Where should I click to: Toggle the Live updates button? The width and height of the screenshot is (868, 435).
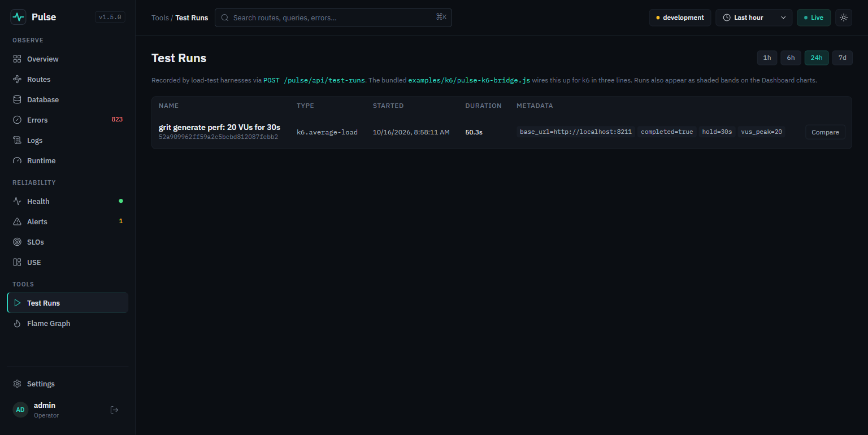pyautogui.click(x=814, y=18)
